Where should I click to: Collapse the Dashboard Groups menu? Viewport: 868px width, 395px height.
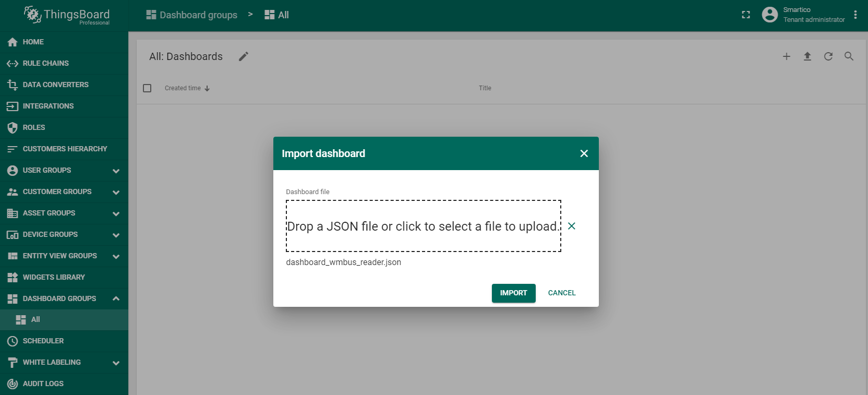coord(116,298)
